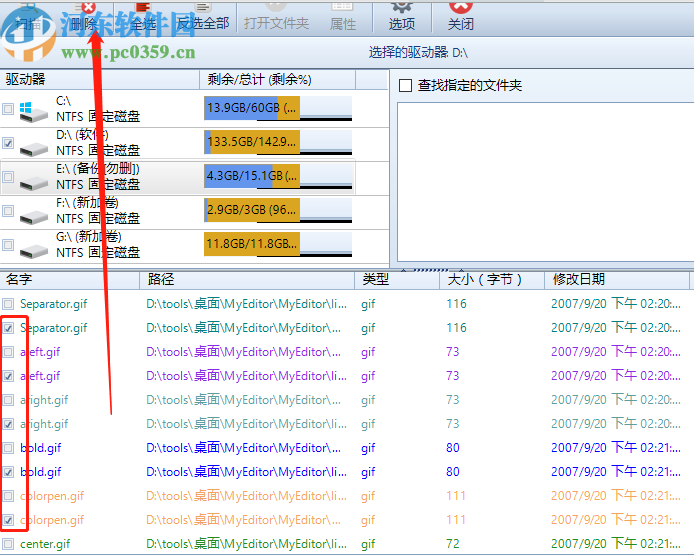Enable the C:\ drive checkbox
The image size is (694, 555).
click(x=9, y=108)
